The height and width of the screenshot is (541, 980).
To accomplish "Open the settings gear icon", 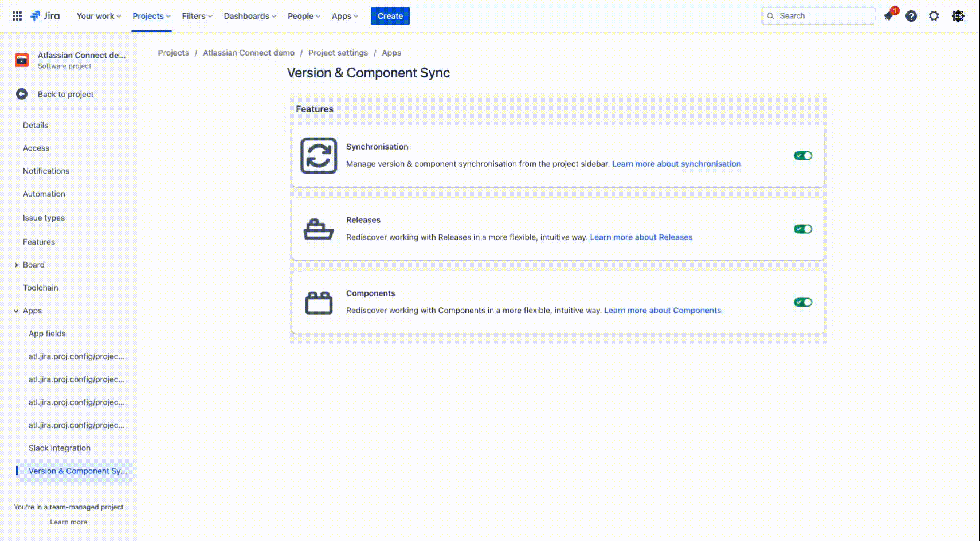I will pyautogui.click(x=934, y=16).
